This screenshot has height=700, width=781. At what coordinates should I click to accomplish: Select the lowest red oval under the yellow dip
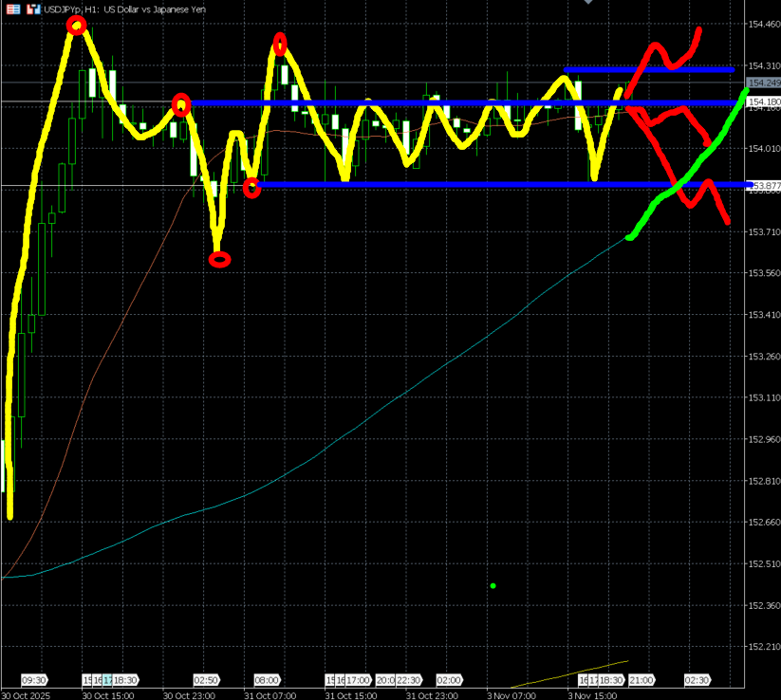tap(219, 259)
